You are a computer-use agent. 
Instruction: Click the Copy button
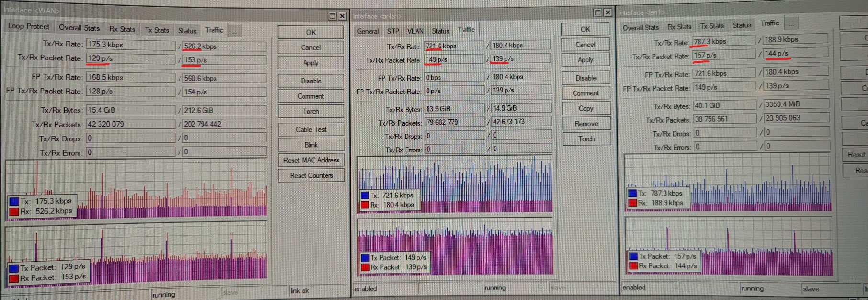click(586, 108)
